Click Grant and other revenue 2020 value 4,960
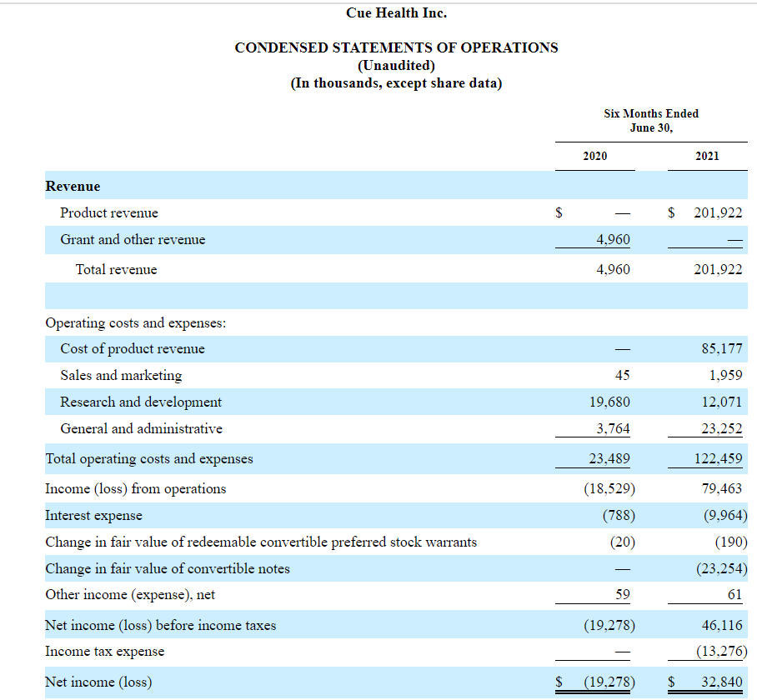This screenshot has width=757, height=700. [613, 240]
